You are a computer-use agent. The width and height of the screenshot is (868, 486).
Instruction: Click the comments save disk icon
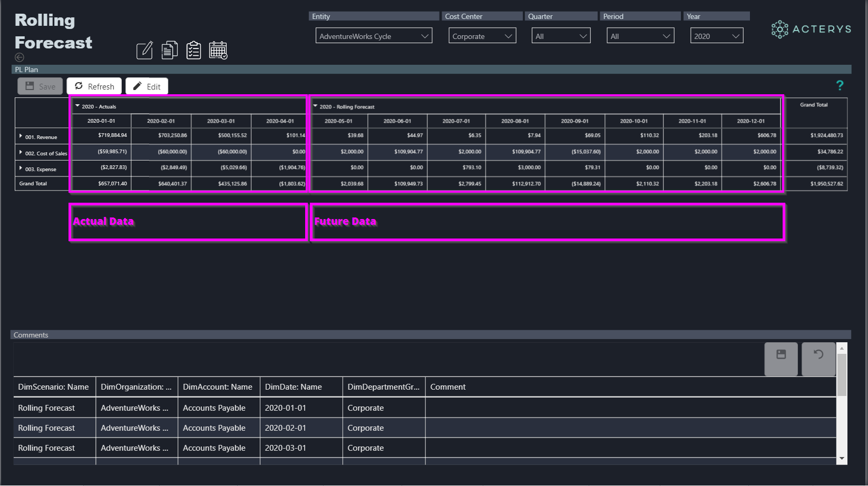click(x=781, y=354)
